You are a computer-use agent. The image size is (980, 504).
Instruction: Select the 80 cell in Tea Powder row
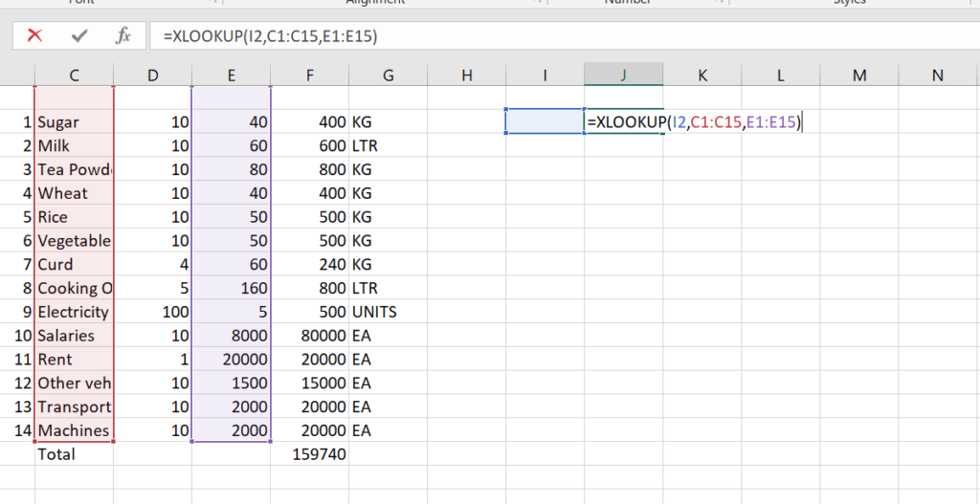point(232,169)
